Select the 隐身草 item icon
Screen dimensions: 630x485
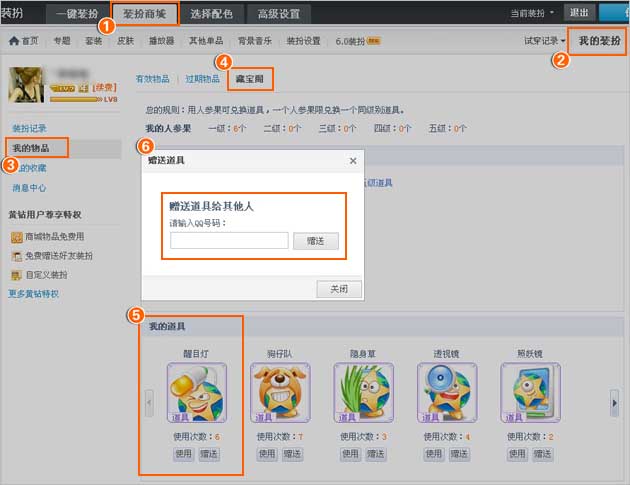(x=362, y=392)
